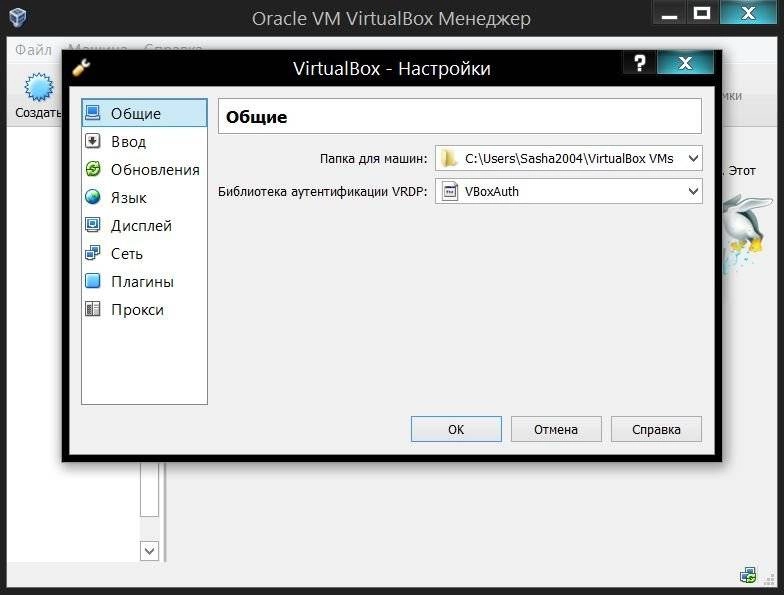The image size is (784, 595).
Task: Expand the VRDP authentication library dropdown arrow
Action: [x=693, y=191]
